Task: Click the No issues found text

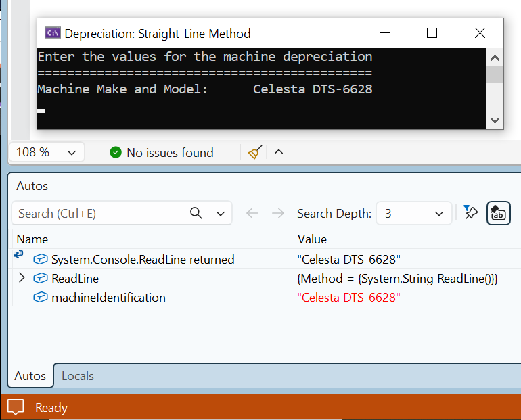Action: [x=170, y=152]
